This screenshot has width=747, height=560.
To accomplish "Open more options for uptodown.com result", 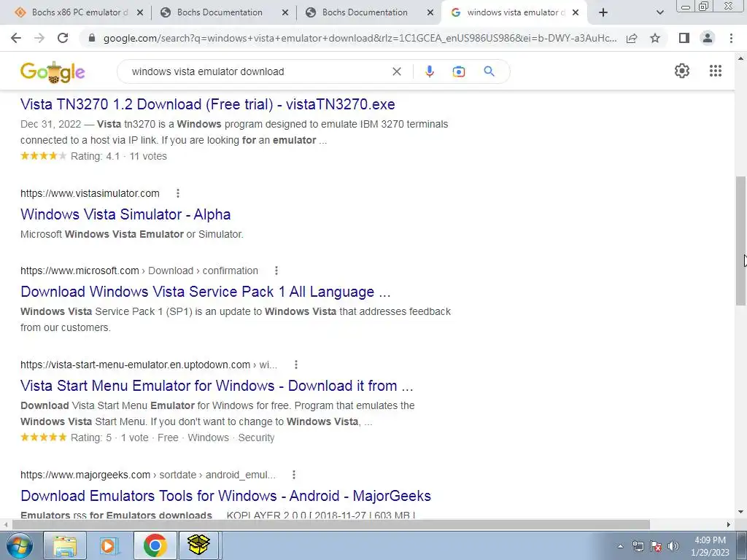I will coord(296,365).
